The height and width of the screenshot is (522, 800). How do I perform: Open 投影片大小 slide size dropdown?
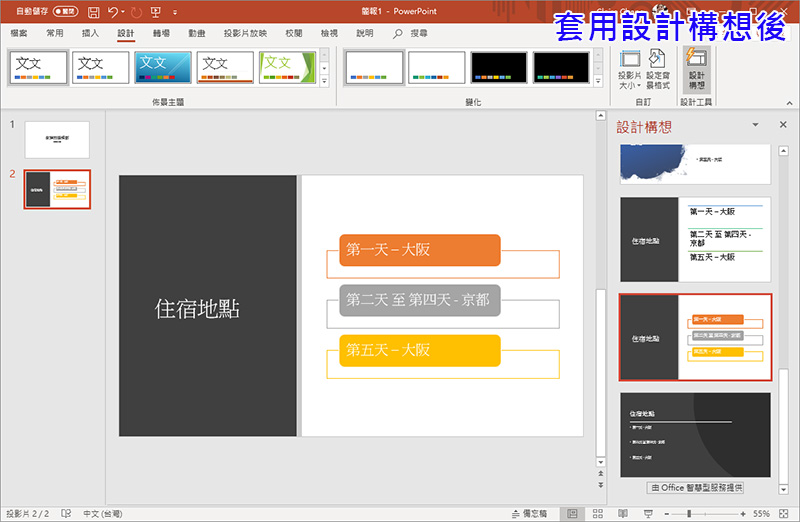point(630,69)
